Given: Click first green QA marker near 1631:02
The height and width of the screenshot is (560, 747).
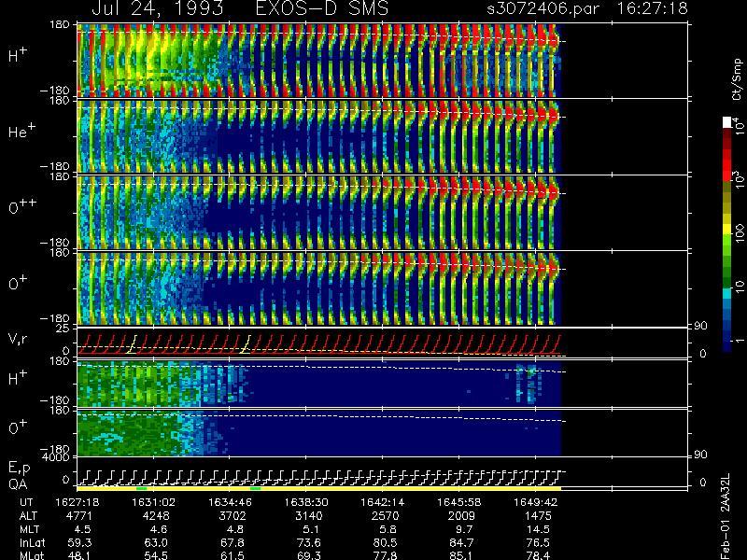Looking at the screenshot, I should click(x=142, y=488).
